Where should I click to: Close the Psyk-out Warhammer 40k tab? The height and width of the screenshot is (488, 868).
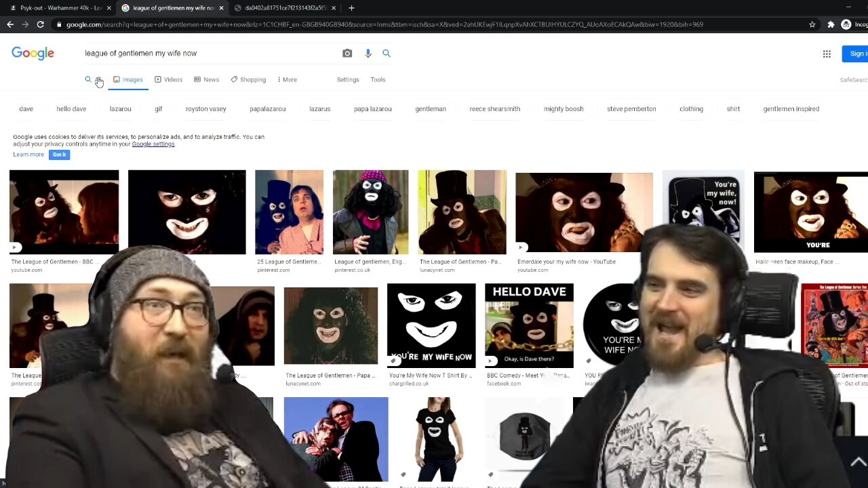pyautogui.click(x=109, y=8)
